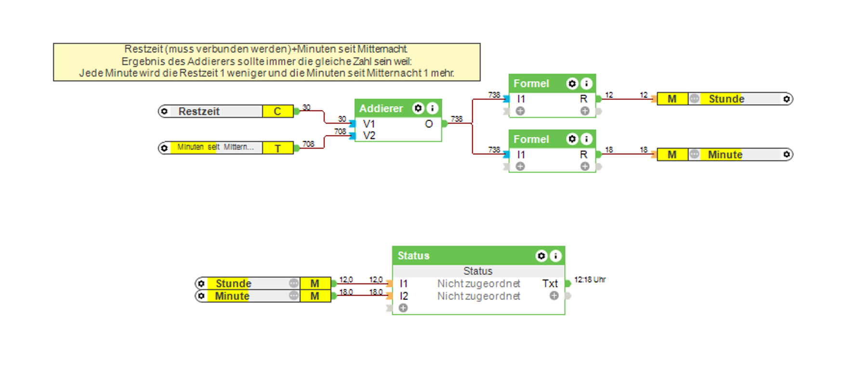Select the "Minuten seit Mittern..." input label
Image resolution: width=868 pixels, height=382 pixels.
point(215,147)
